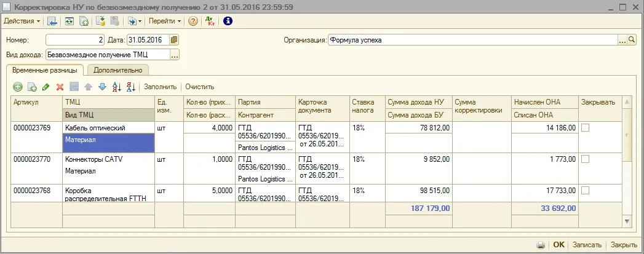
Task: Click the printer icon in bottom bar
Action: click(541, 245)
